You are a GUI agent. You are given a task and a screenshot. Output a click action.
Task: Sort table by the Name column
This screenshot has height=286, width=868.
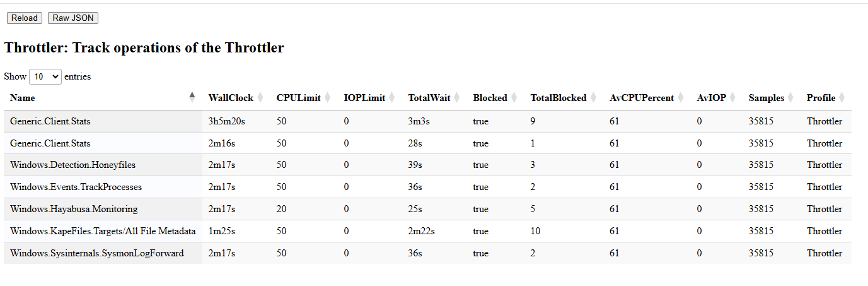click(192, 97)
